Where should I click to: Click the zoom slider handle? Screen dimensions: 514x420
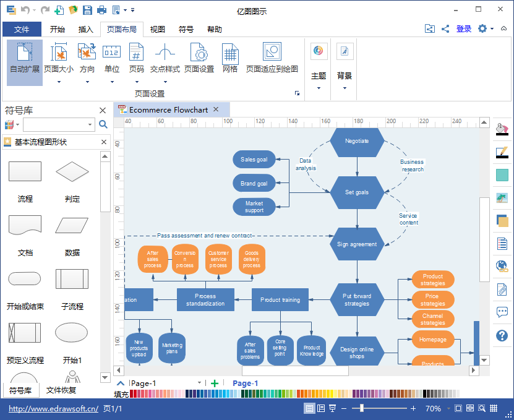click(362, 408)
